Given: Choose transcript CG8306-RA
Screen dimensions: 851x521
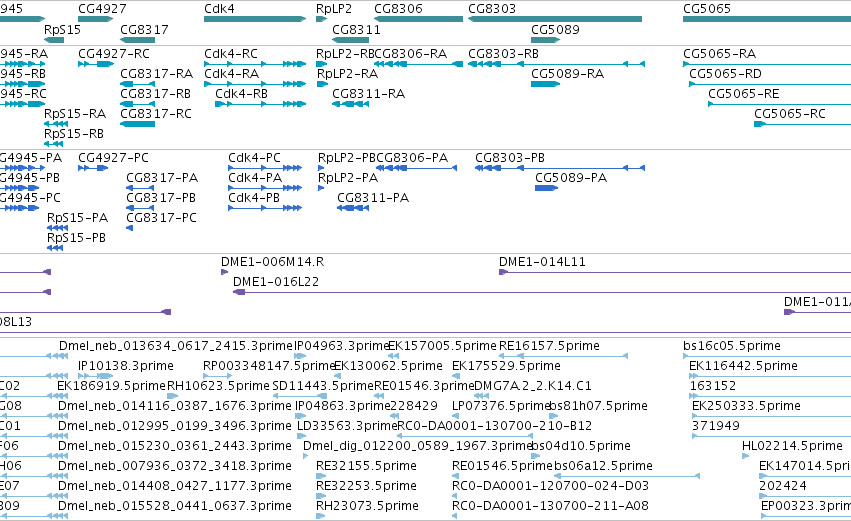Looking at the screenshot, I should coord(410,54).
